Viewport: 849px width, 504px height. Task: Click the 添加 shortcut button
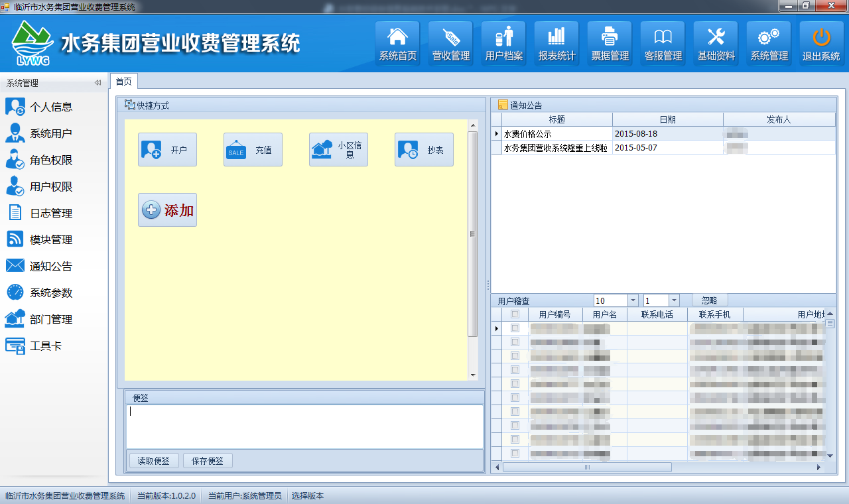click(x=167, y=210)
